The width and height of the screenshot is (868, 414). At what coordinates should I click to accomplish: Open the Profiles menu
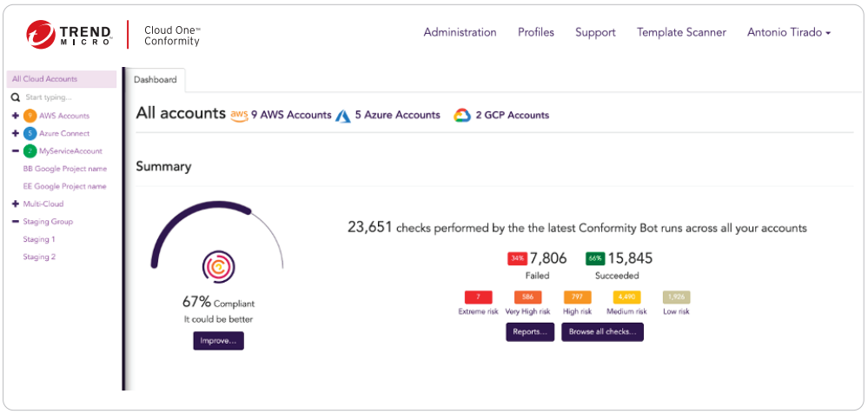tap(536, 33)
